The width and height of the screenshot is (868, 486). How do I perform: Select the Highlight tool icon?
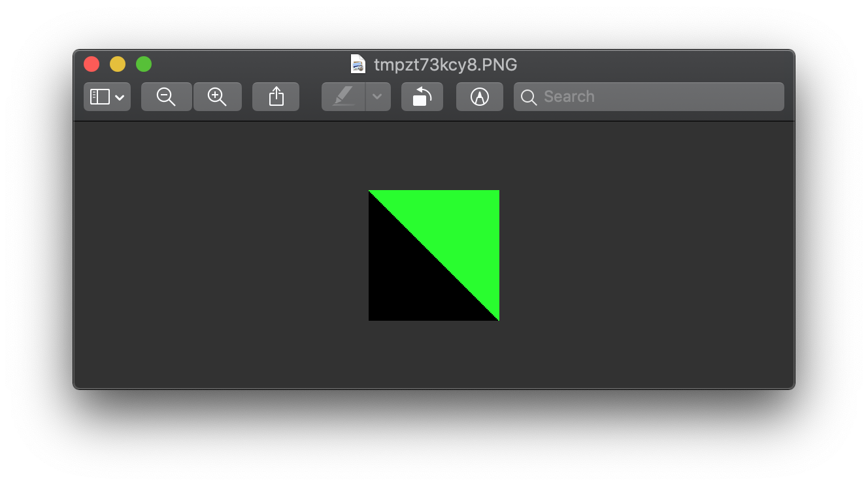click(343, 96)
